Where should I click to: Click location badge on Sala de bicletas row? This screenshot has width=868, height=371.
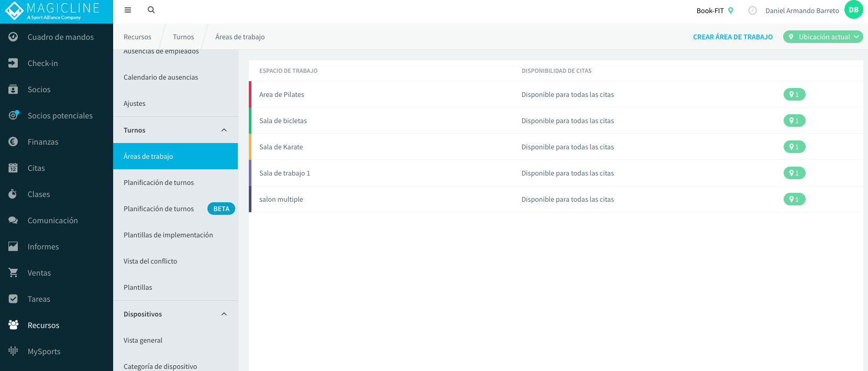coord(794,121)
